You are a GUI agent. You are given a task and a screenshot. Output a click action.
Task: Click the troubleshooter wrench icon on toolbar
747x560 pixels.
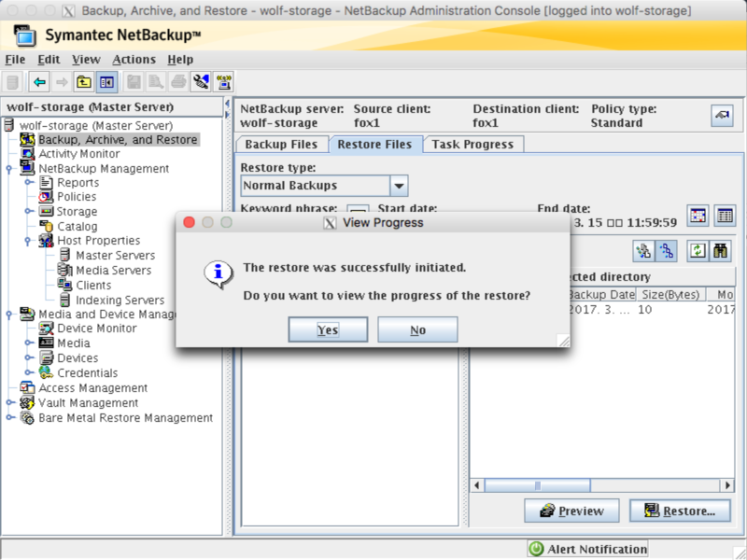[199, 81]
